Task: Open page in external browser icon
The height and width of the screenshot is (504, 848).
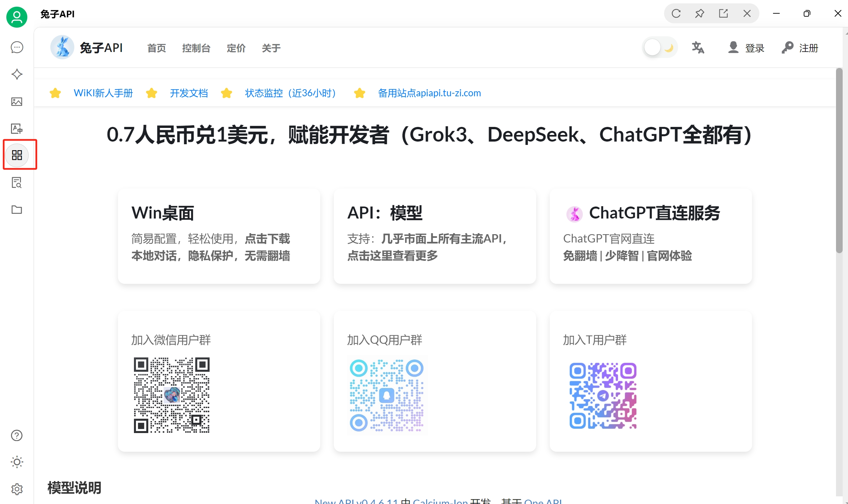Action: point(723,14)
